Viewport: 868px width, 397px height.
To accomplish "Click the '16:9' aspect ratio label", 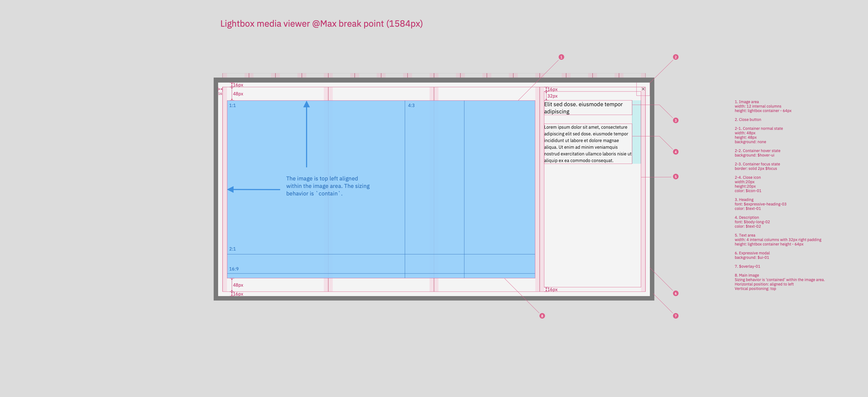I will [234, 269].
